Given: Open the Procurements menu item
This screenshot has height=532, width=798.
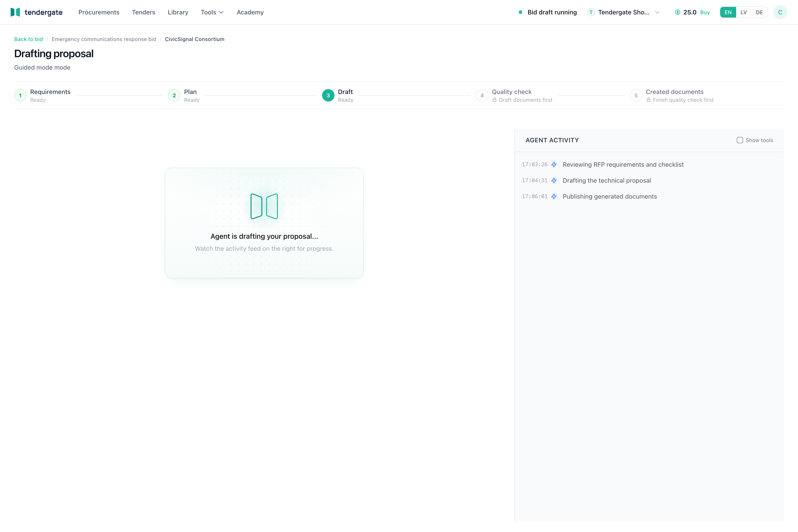Looking at the screenshot, I should coord(99,12).
